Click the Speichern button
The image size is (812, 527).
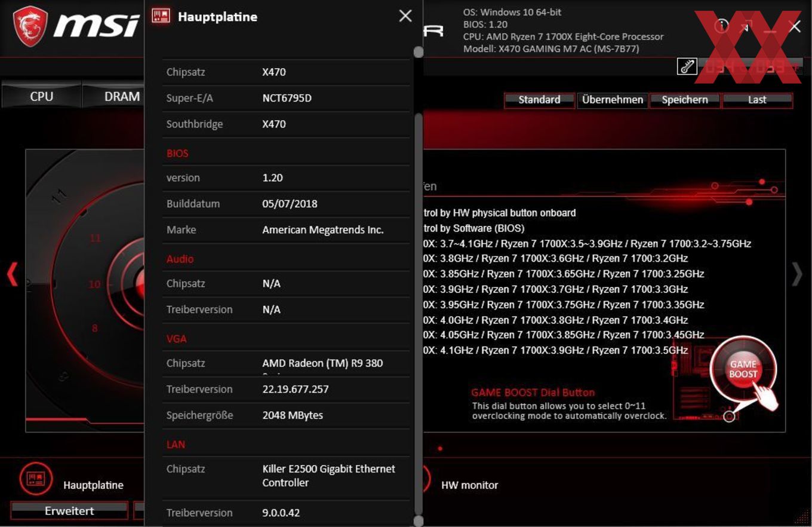pyautogui.click(x=685, y=100)
